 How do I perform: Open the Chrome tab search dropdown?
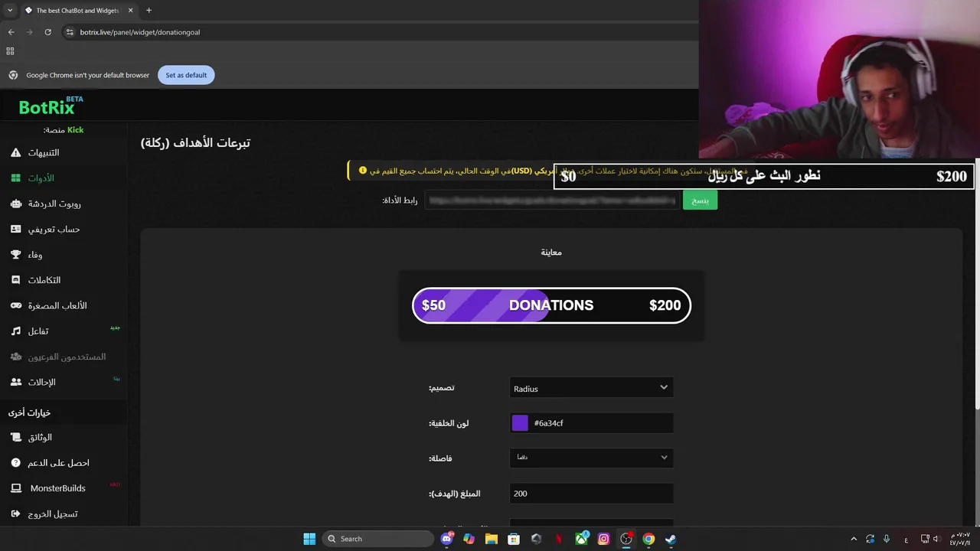coord(9,11)
